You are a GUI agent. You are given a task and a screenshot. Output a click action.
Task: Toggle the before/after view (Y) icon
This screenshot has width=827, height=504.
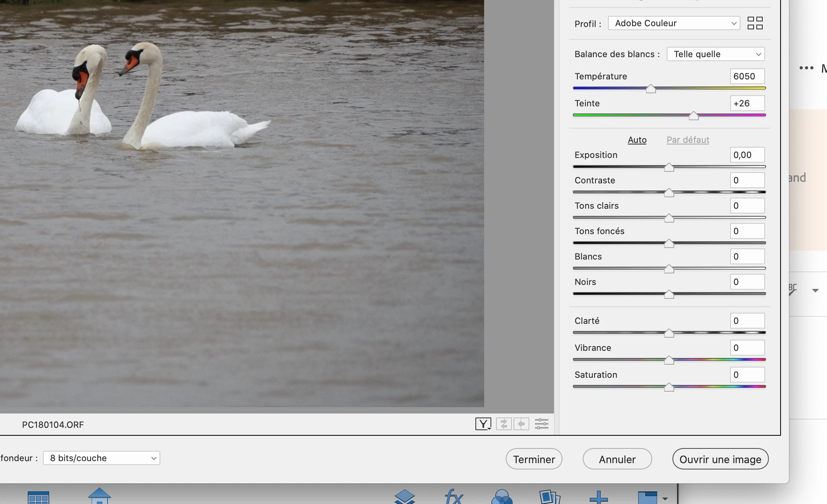pos(483,424)
